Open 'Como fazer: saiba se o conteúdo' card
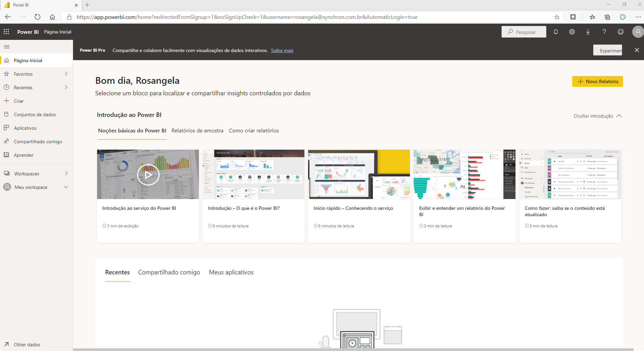Image resolution: width=644 pixels, height=351 pixels. tap(570, 196)
